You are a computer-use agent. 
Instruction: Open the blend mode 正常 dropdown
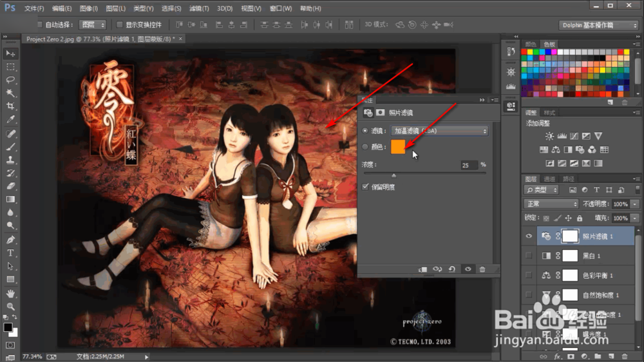(x=551, y=204)
